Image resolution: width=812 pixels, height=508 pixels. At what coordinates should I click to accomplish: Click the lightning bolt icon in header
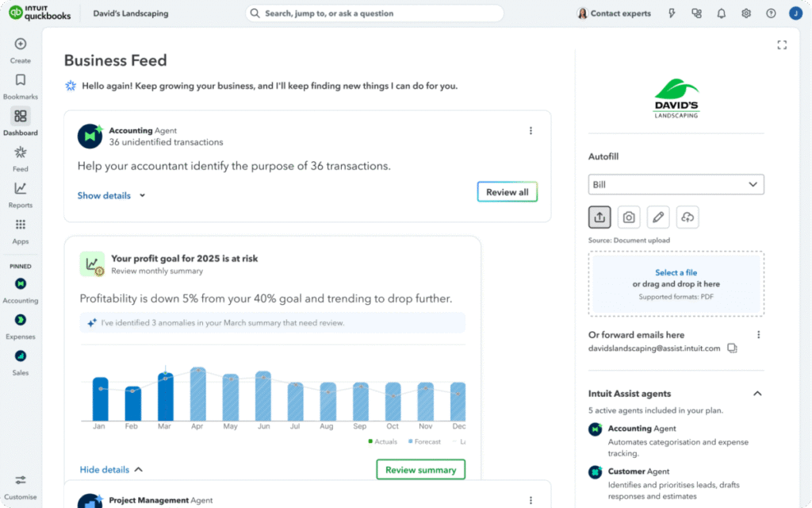[672, 13]
